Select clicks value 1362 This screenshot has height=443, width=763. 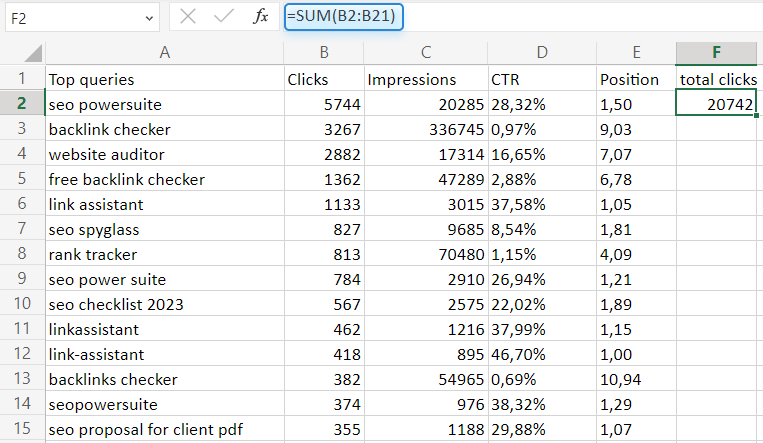click(x=324, y=179)
